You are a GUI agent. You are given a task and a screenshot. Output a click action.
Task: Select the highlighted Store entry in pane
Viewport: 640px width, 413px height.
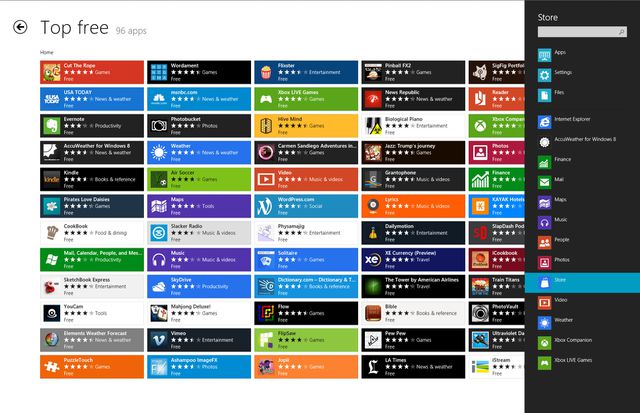click(582, 283)
